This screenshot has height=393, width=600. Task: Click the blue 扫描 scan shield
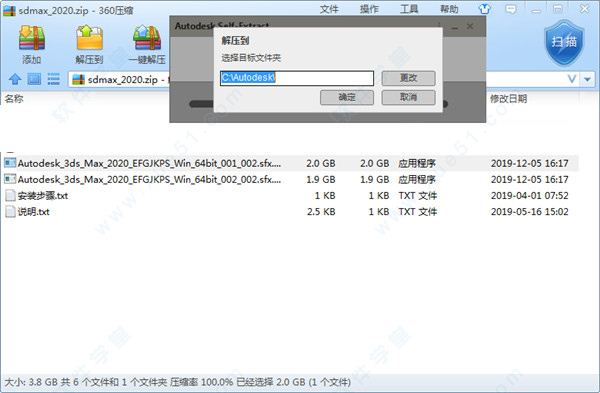tap(564, 43)
